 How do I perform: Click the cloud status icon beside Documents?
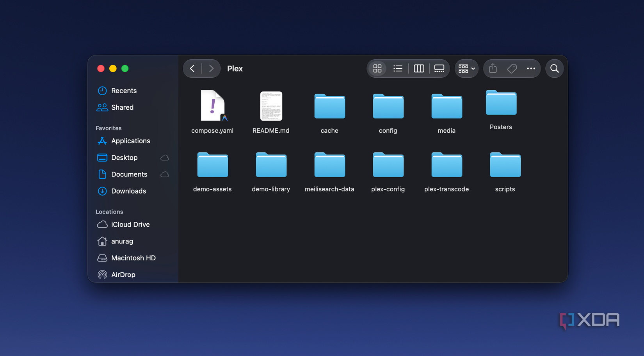[165, 174]
